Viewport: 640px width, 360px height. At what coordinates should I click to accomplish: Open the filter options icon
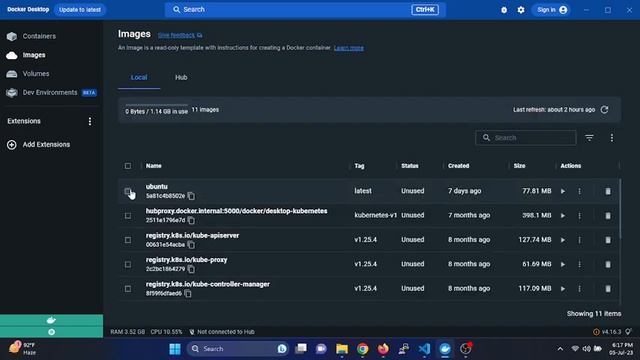[x=589, y=138]
